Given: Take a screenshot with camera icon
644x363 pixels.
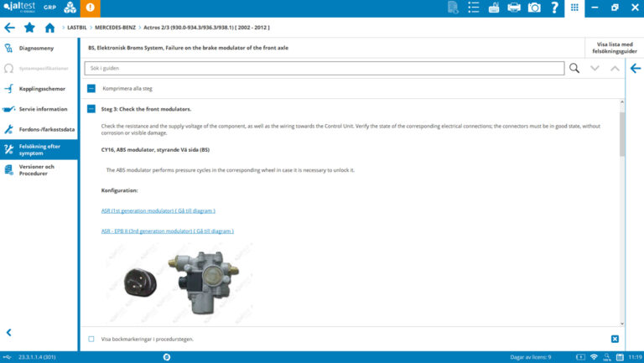Looking at the screenshot, I should tap(534, 8).
